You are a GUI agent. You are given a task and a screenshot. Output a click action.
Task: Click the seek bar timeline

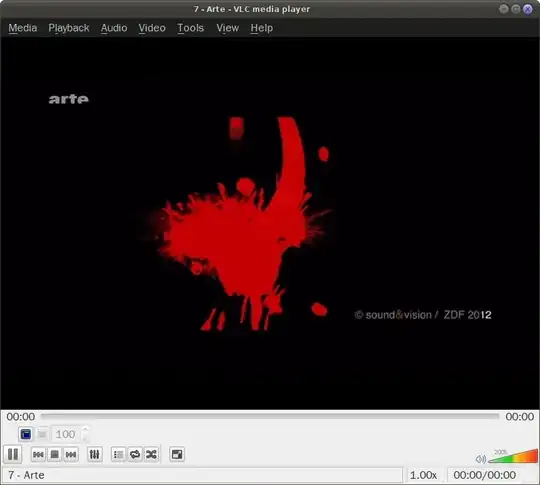click(x=270, y=416)
